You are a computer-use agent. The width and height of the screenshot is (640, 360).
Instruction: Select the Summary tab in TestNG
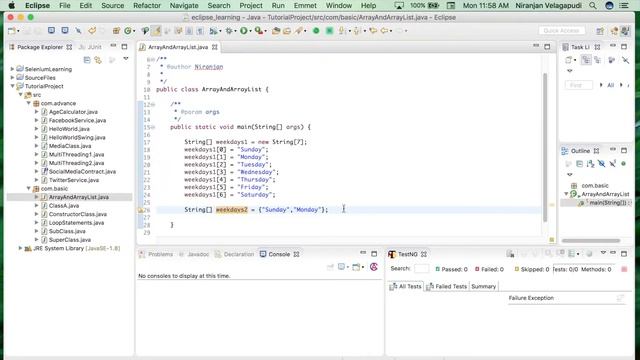[483, 287]
